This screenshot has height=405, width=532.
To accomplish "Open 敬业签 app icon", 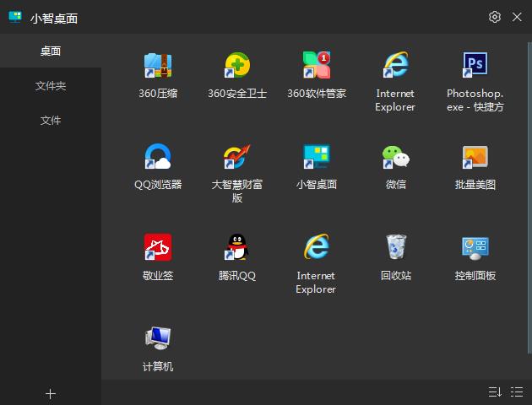I will click(x=158, y=248).
